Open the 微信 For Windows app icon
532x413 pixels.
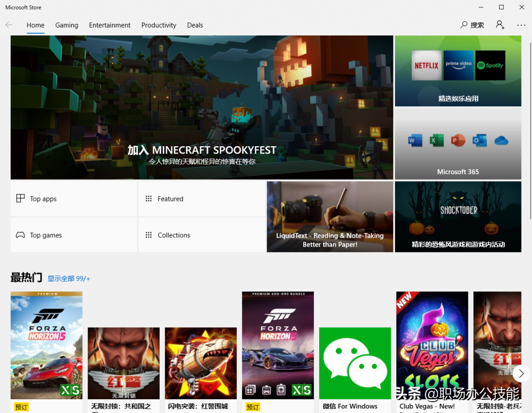[355, 363]
